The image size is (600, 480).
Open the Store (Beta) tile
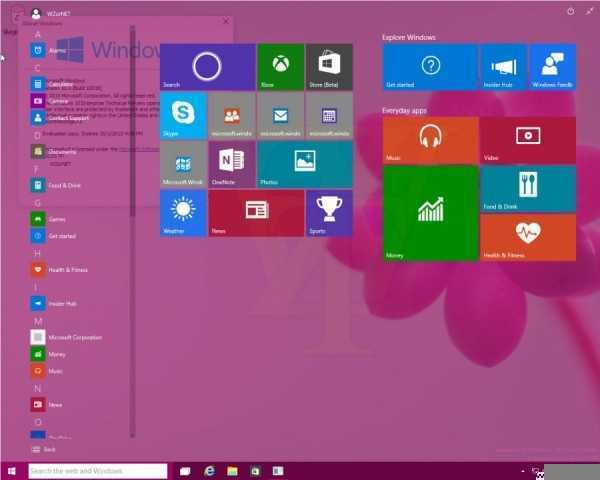pos(329,67)
